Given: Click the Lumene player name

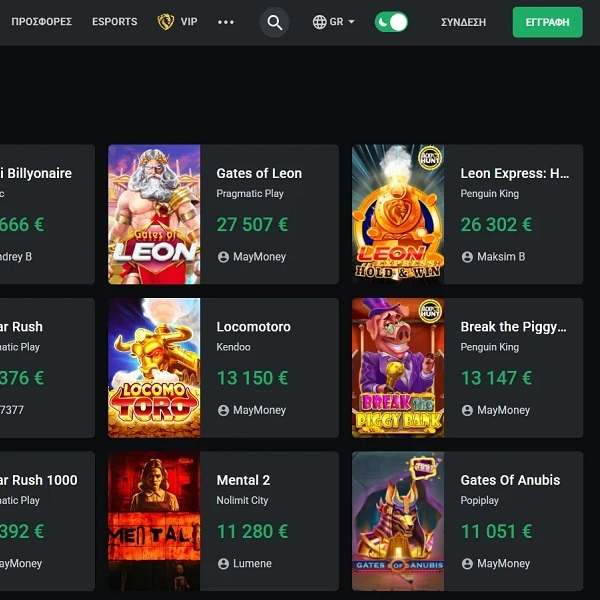Looking at the screenshot, I should [x=253, y=564].
